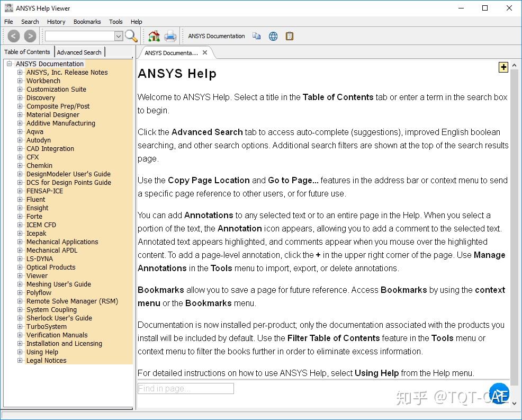The image size is (522, 420).
Task: Open the Bookmarks menu
Action: (x=87, y=22)
